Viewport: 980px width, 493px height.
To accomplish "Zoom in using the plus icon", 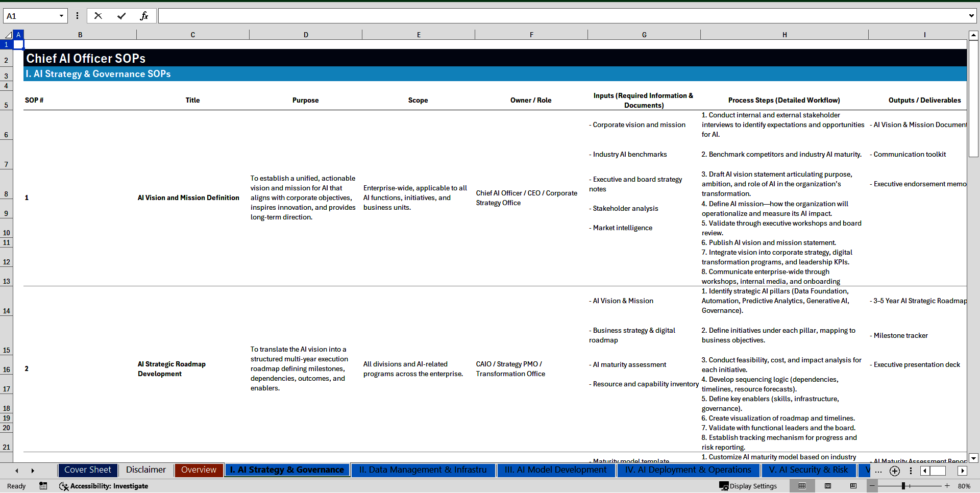I will click(x=947, y=486).
